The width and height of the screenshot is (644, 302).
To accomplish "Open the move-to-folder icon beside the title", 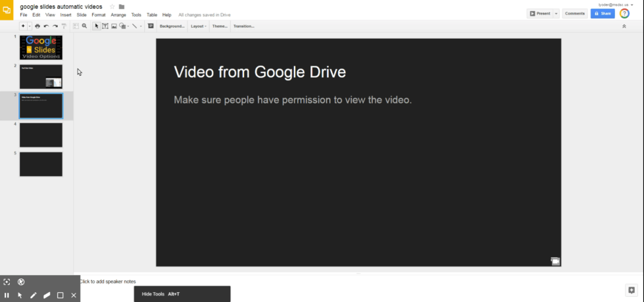I will (122, 7).
